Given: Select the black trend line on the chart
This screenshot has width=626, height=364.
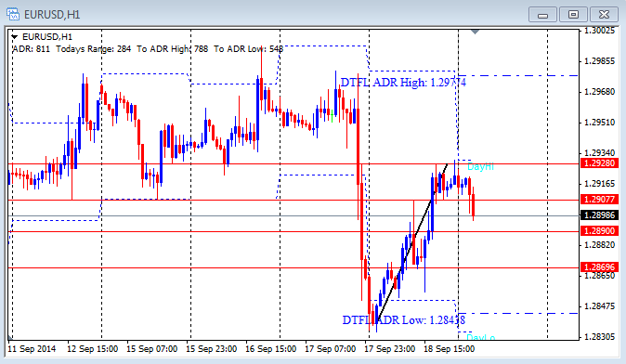Looking at the screenshot, I should tap(412, 241).
